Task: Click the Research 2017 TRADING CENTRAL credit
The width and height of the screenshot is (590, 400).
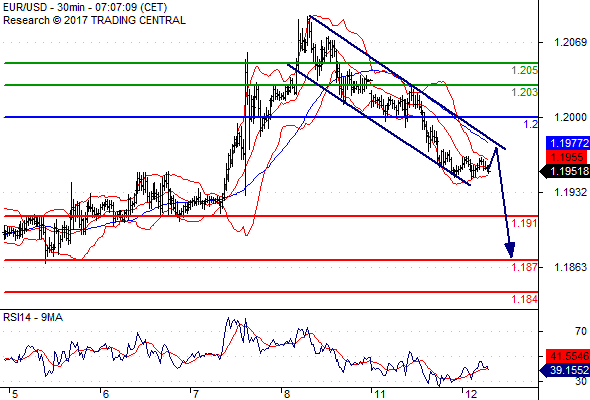Action: tap(94, 20)
